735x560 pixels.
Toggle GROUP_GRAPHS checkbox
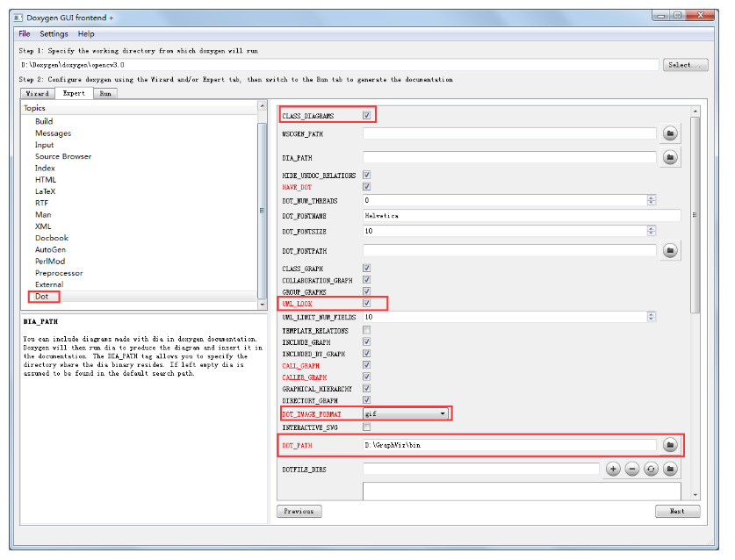tap(366, 291)
